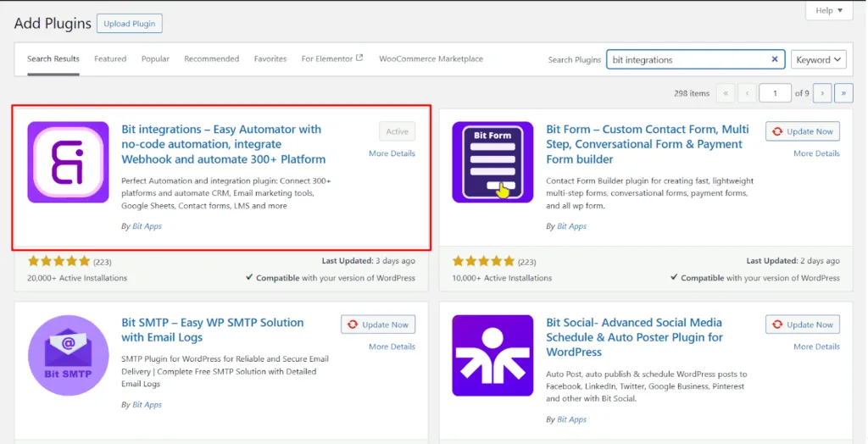868x444 pixels.
Task: Open More Details for Bit Social
Action: (816, 347)
